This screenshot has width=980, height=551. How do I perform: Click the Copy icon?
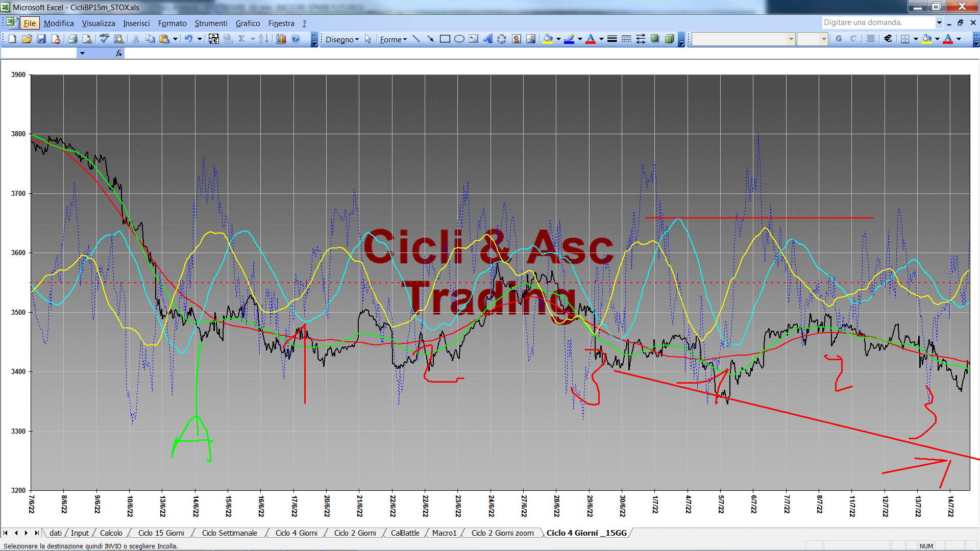[x=150, y=39]
